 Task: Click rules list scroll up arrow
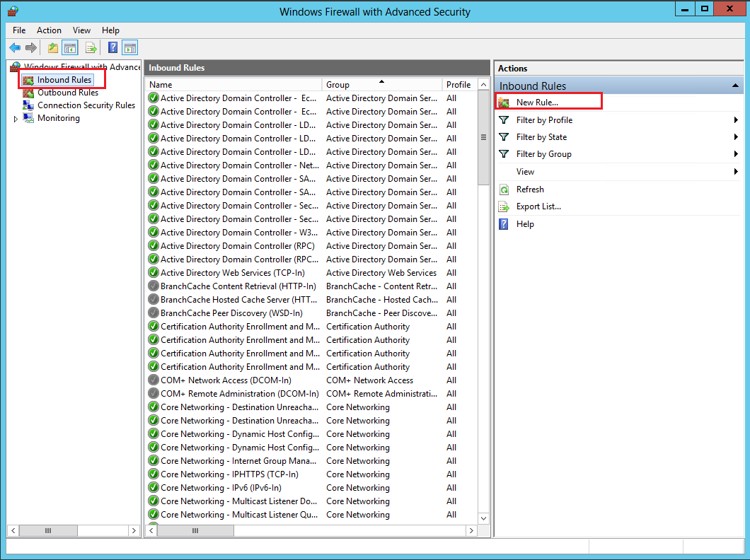click(483, 85)
